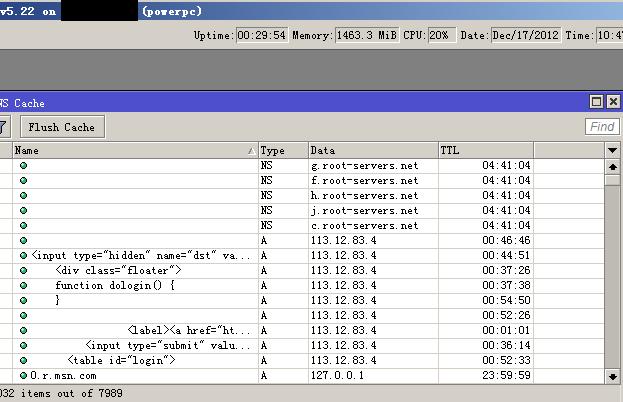
Task: Click TTL value 00:46:46
Action: coord(506,240)
